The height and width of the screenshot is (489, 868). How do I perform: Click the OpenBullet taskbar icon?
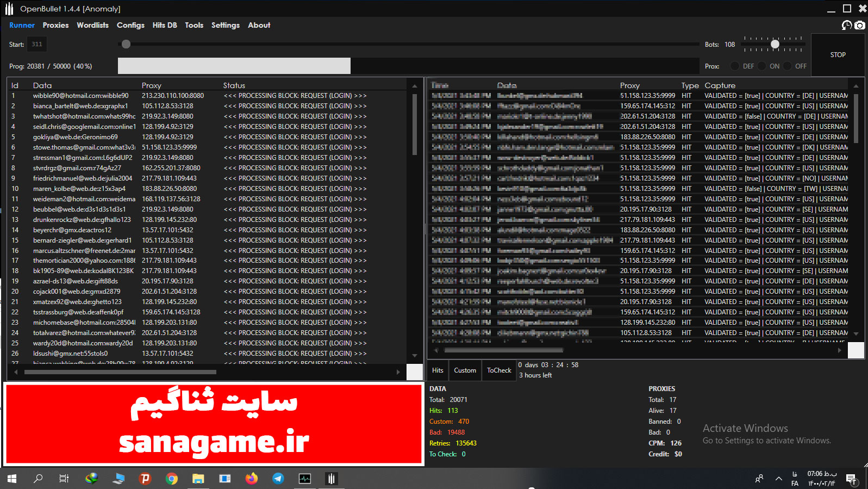(331, 479)
